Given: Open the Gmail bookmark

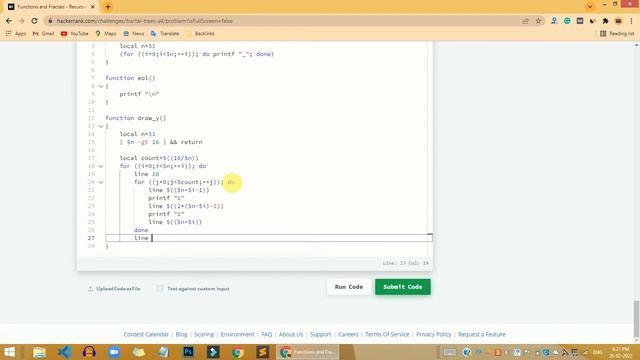Looking at the screenshot, I should pos(43,33).
